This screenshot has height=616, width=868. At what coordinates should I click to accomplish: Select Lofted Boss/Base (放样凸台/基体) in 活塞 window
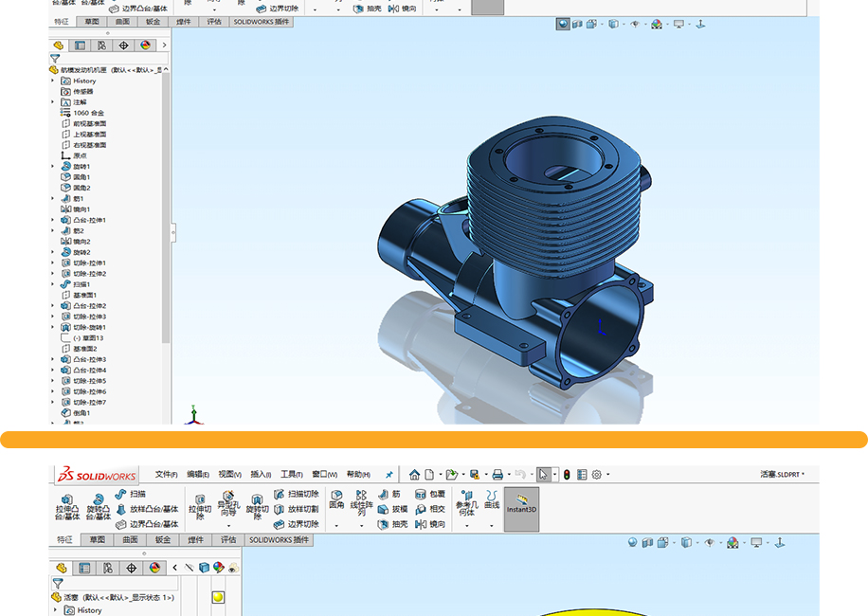[x=147, y=509]
